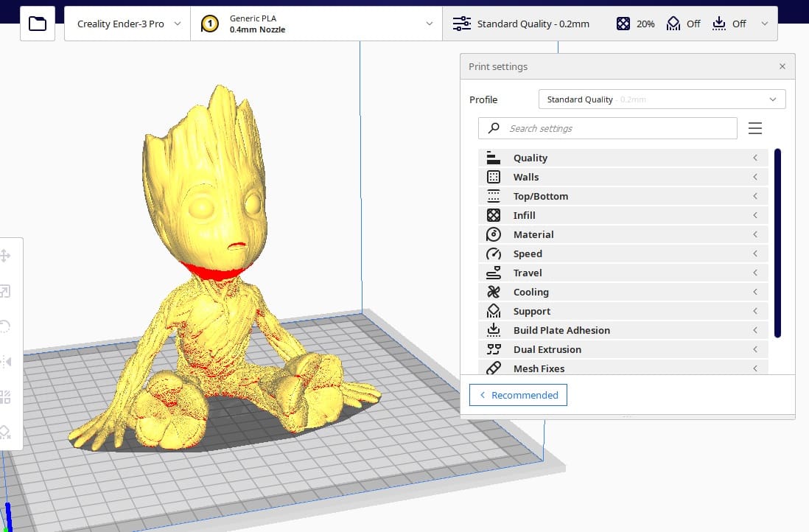The height and width of the screenshot is (532, 809).
Task: Click the Material spool icon
Action: (x=493, y=234)
